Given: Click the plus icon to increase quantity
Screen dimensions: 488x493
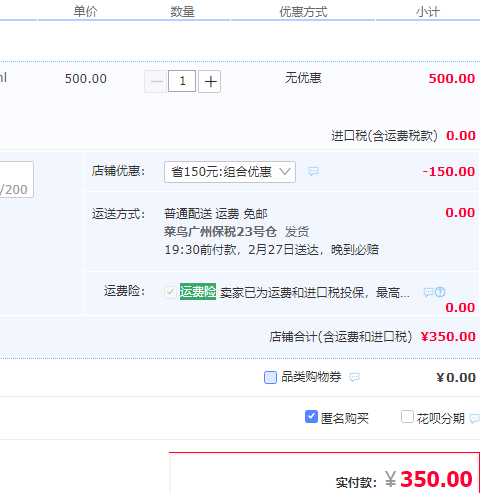Looking at the screenshot, I should (210, 81).
